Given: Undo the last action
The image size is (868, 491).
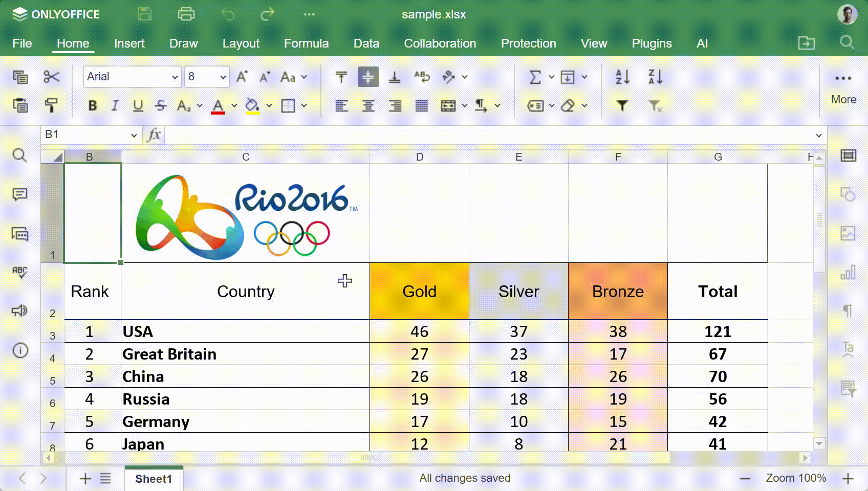Looking at the screenshot, I should [x=228, y=14].
